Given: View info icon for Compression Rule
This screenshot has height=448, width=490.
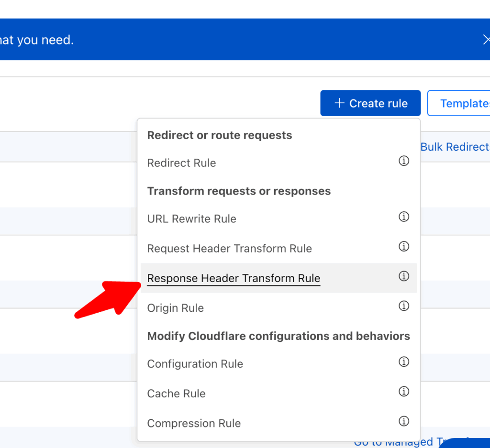Looking at the screenshot, I should [x=404, y=421].
